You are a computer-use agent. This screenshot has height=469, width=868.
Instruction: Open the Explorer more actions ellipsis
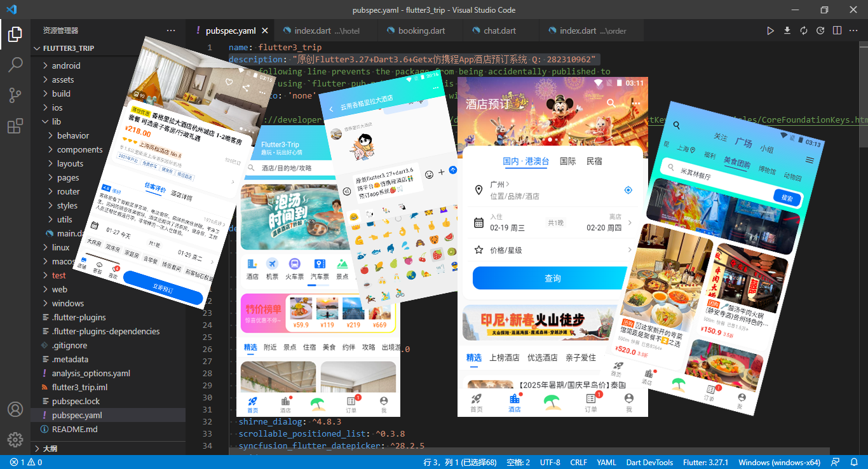point(170,30)
